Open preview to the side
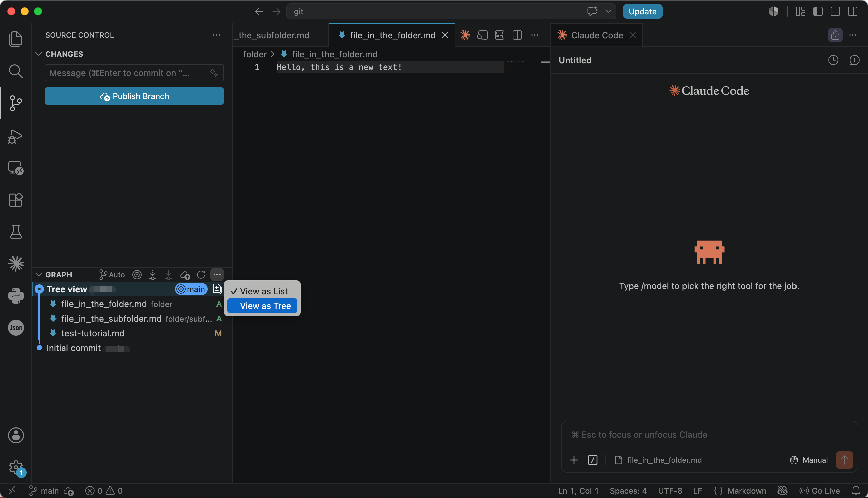The image size is (868, 498). point(482,35)
